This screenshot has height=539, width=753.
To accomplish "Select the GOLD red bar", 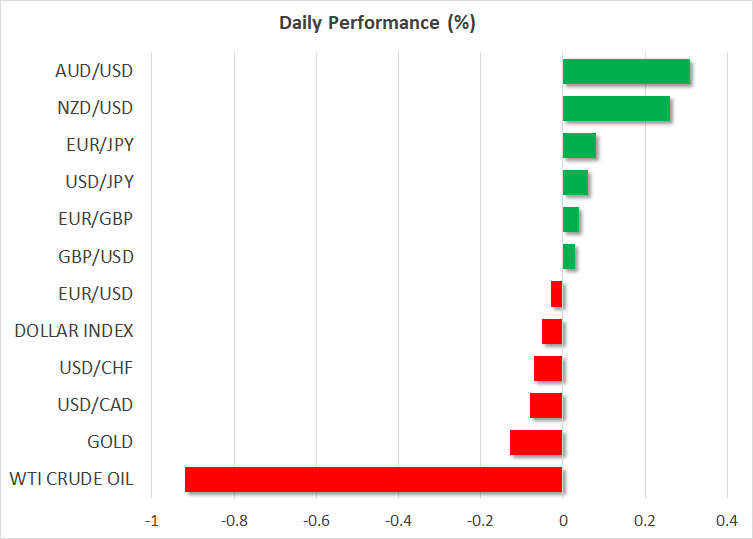I will (x=536, y=442).
